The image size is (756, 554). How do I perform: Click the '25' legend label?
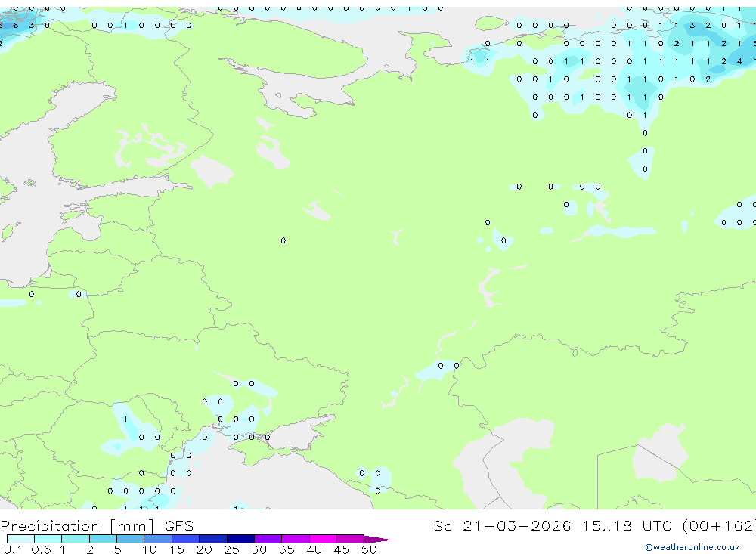tap(231, 549)
